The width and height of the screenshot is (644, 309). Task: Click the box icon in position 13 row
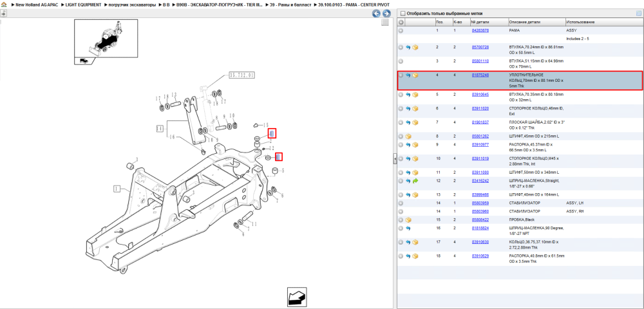tap(415, 194)
